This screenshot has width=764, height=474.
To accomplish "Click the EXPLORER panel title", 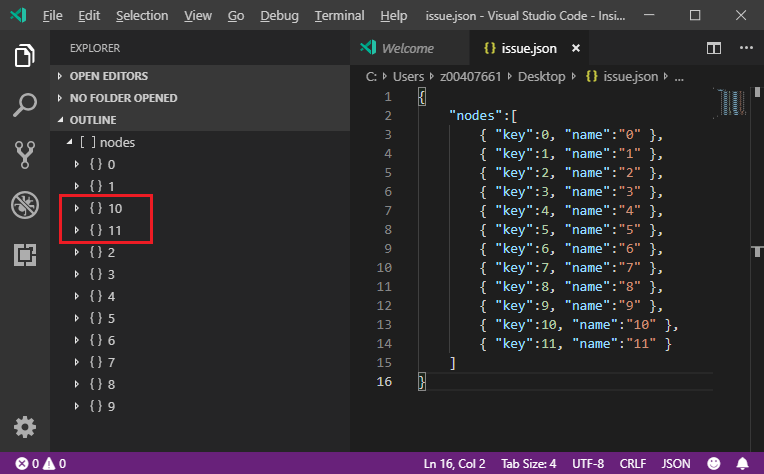I will 95,48.
